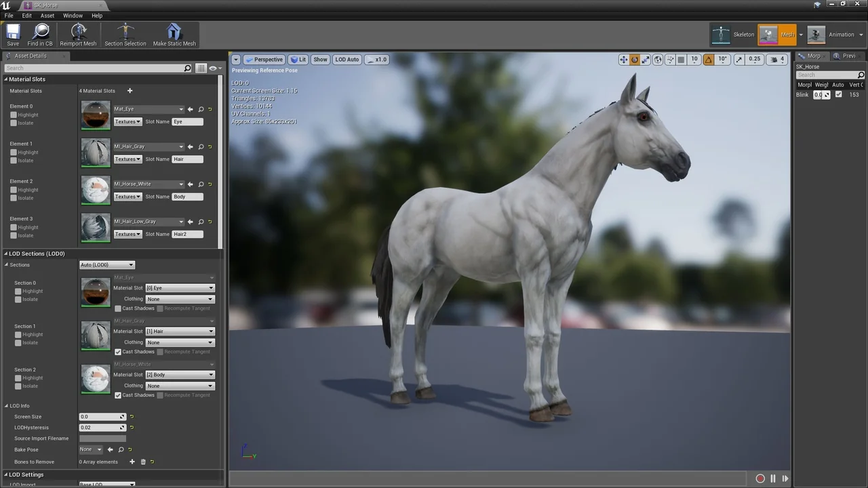Click the Perspective viewport button
Image resolution: width=868 pixels, height=488 pixels.
(264, 60)
